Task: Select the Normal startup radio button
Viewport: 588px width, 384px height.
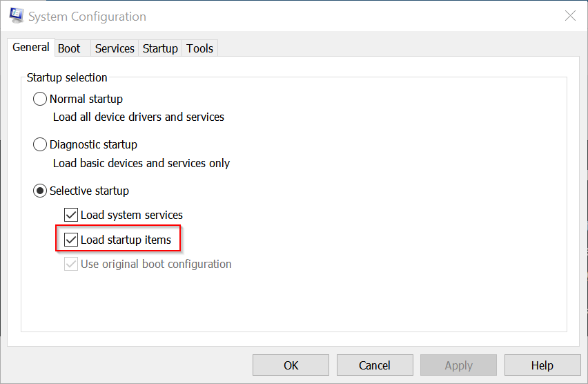Action: [x=40, y=99]
